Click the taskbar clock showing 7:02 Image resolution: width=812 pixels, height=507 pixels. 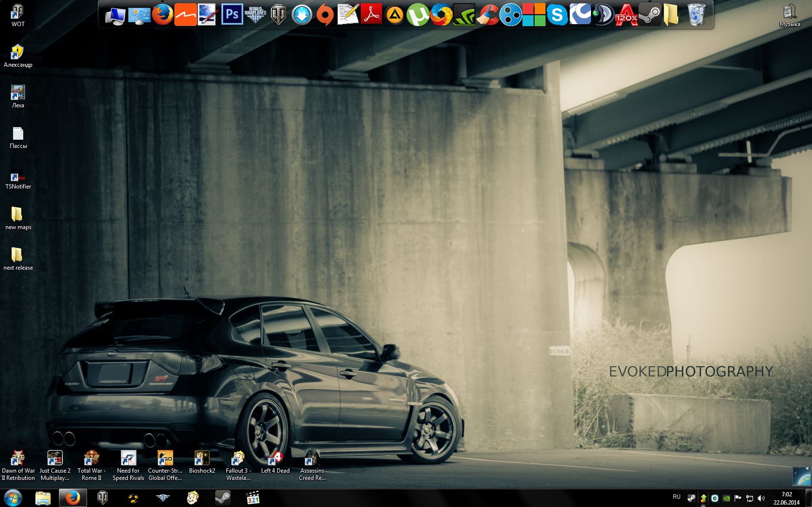[x=786, y=498]
